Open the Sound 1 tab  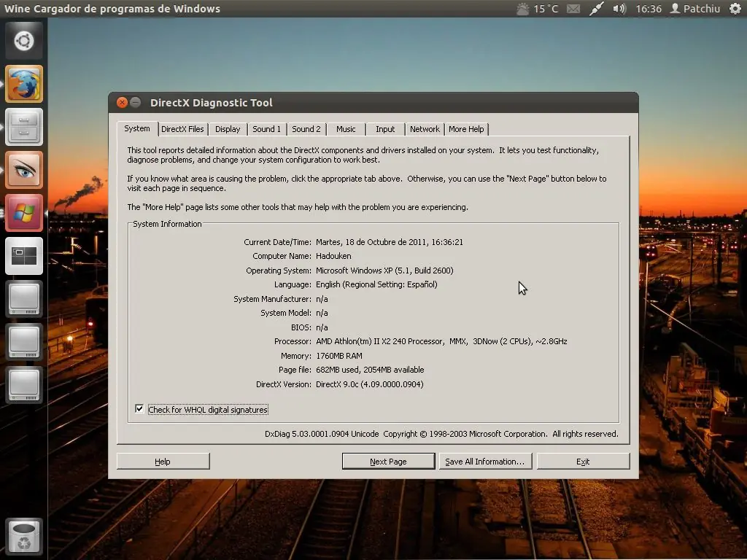tap(267, 129)
